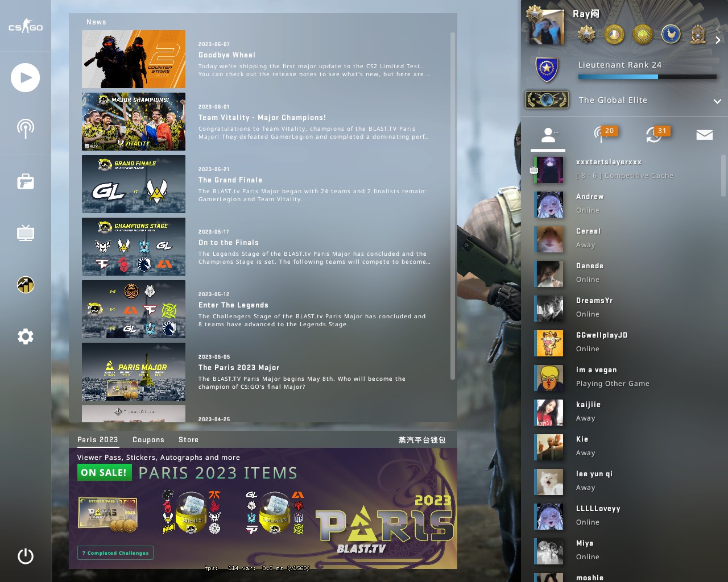Select the Challengers sticker capsule

tap(275, 512)
